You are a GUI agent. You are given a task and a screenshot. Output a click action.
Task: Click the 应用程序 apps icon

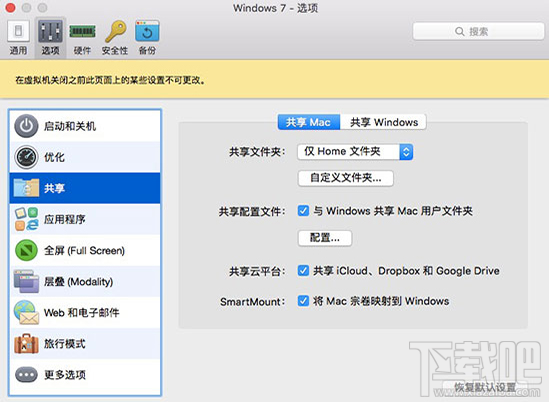click(26, 219)
